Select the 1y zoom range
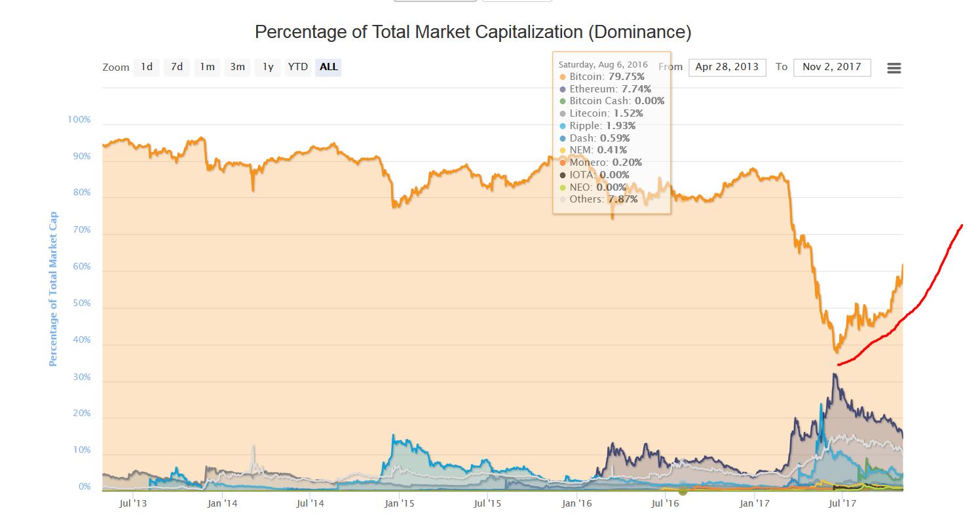This screenshot has height=521, width=980. [x=267, y=67]
